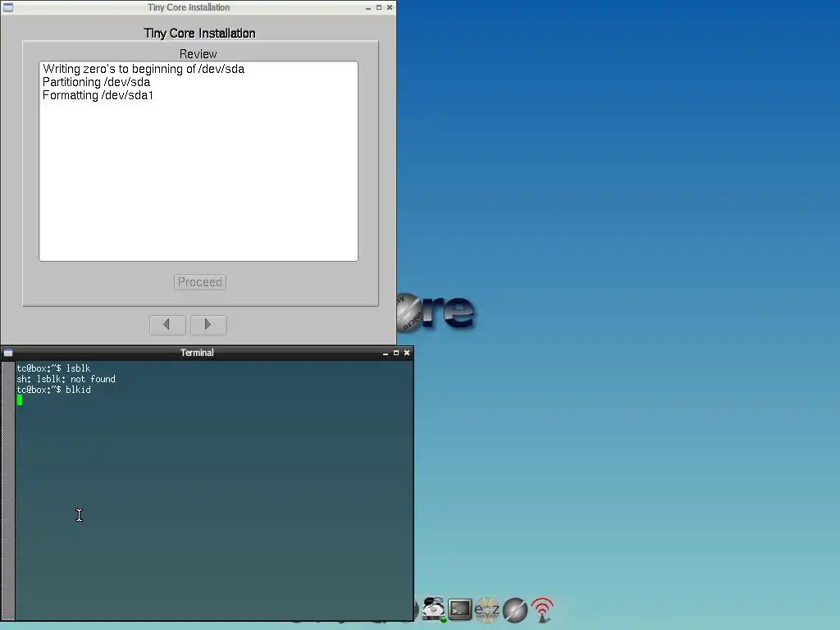Open the ezremaster dock icon
840x630 pixels.
(x=487, y=609)
